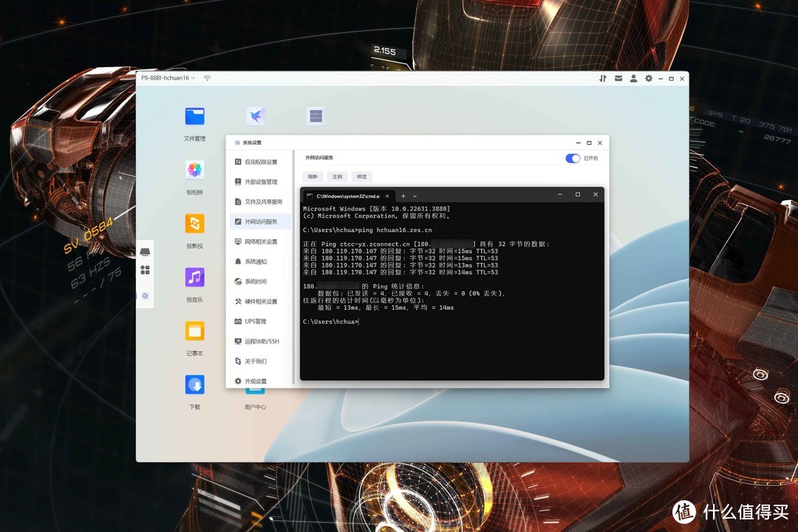Launch the 极相册 photo album app
The height and width of the screenshot is (532, 798).
pyautogui.click(x=194, y=171)
